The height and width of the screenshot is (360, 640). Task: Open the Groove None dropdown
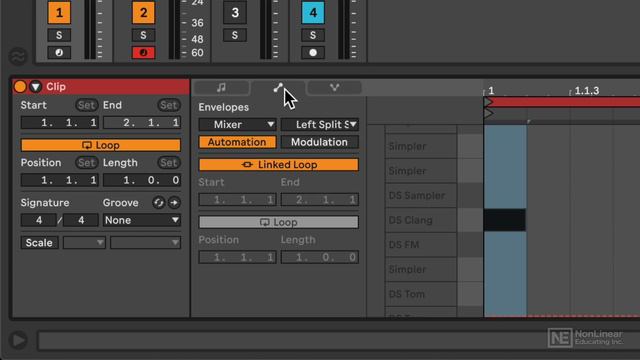pos(142,220)
